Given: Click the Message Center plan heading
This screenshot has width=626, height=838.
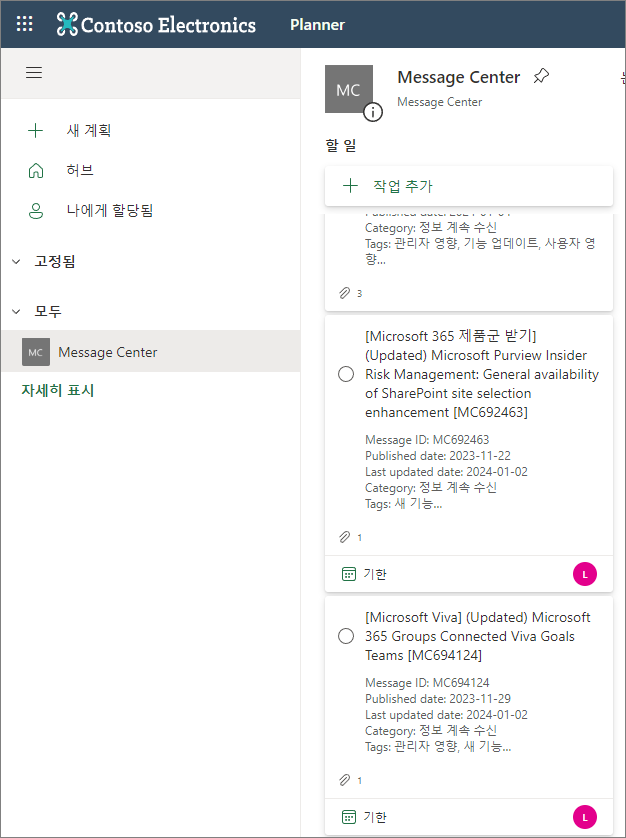Looking at the screenshot, I should pyautogui.click(x=459, y=77).
